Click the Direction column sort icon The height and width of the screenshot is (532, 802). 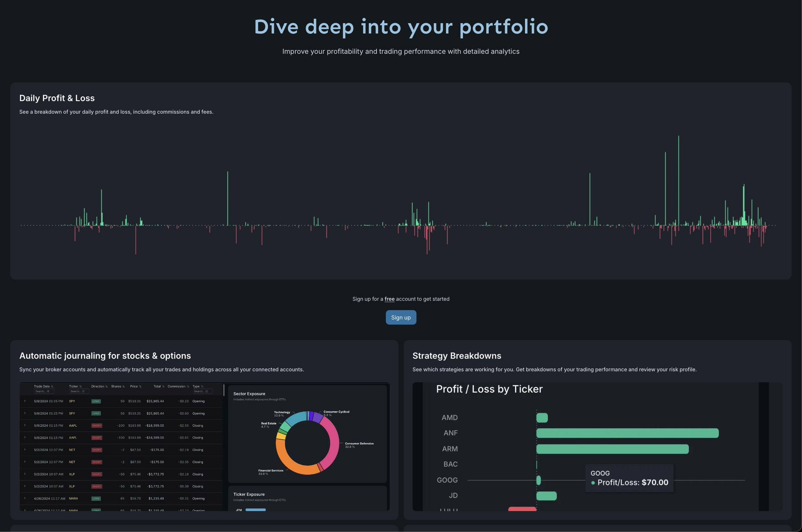(107, 386)
